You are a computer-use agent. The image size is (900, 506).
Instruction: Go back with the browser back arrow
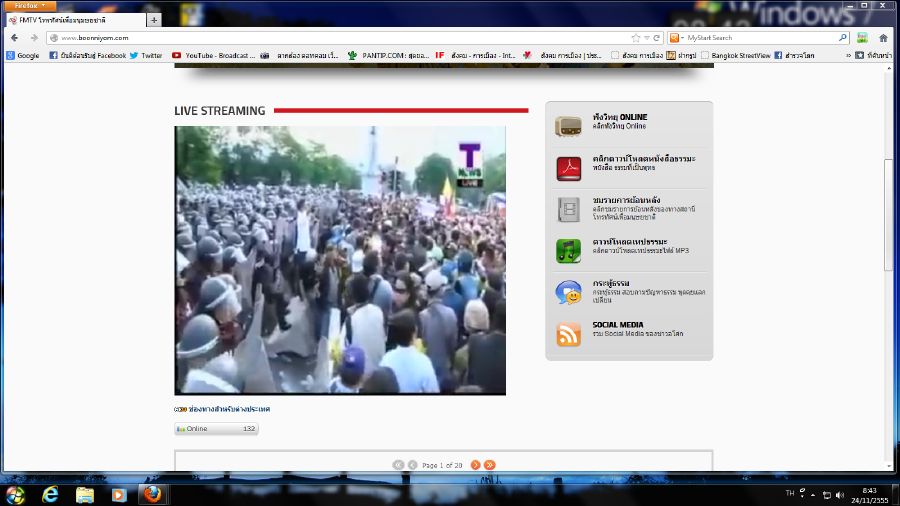(x=14, y=38)
